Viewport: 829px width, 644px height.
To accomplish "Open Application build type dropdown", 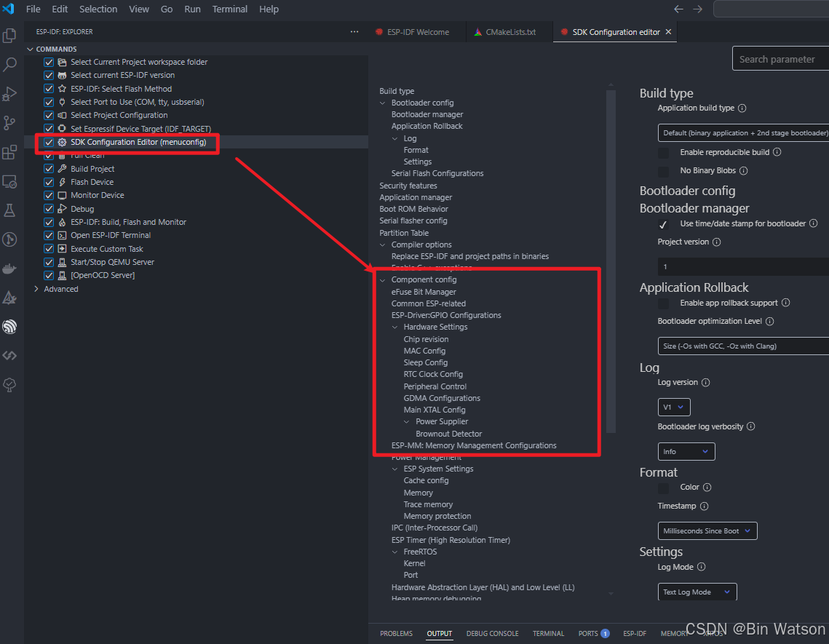I will 743,132.
